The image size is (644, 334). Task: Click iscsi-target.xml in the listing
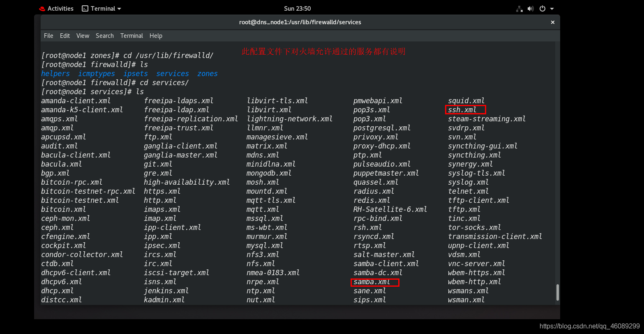[x=177, y=273]
